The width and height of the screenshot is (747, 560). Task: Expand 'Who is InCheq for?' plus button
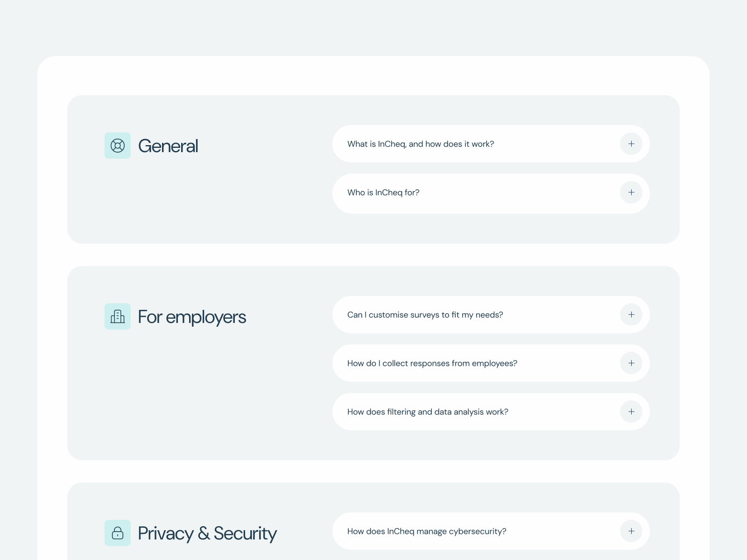point(631,192)
